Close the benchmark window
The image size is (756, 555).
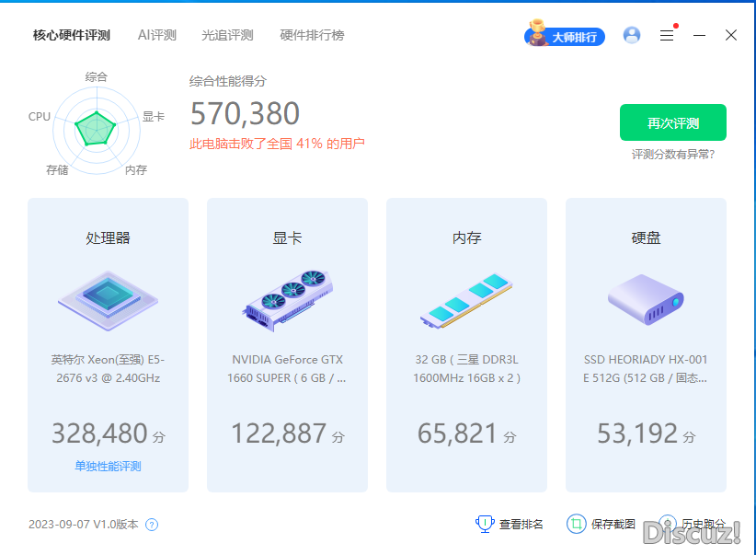click(731, 35)
